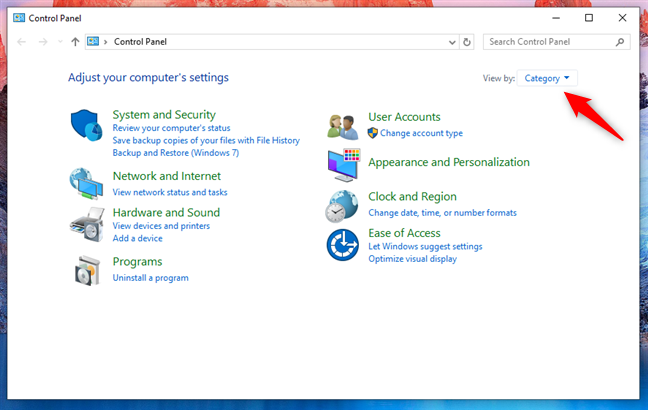
Task: Click the Control Panel icon in the address bar
Action: click(93, 41)
